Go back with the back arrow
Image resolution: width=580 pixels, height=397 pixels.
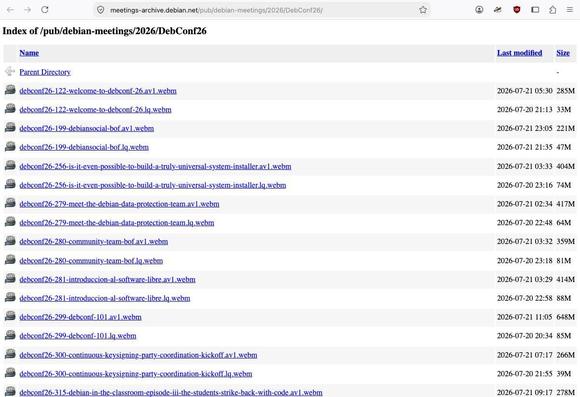[x=10, y=10]
